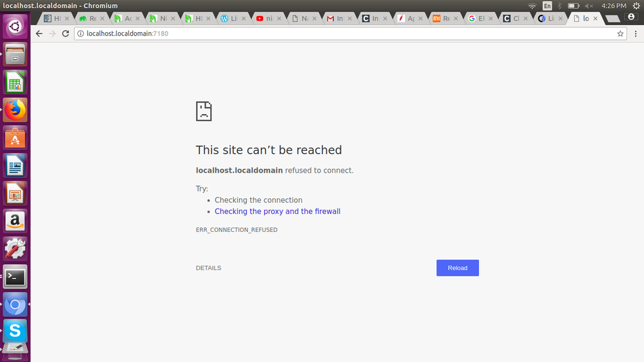The image size is (644, 362).
Task: Launch Firefox from the launcher
Action: [15, 110]
